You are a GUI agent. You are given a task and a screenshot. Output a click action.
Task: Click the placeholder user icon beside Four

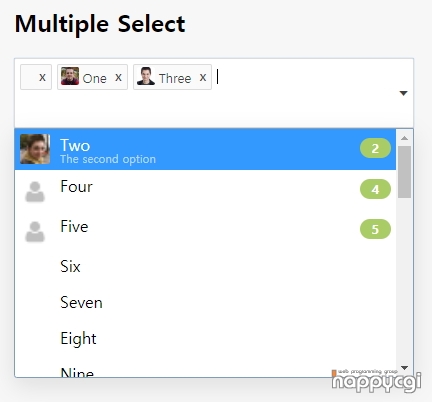point(35,192)
